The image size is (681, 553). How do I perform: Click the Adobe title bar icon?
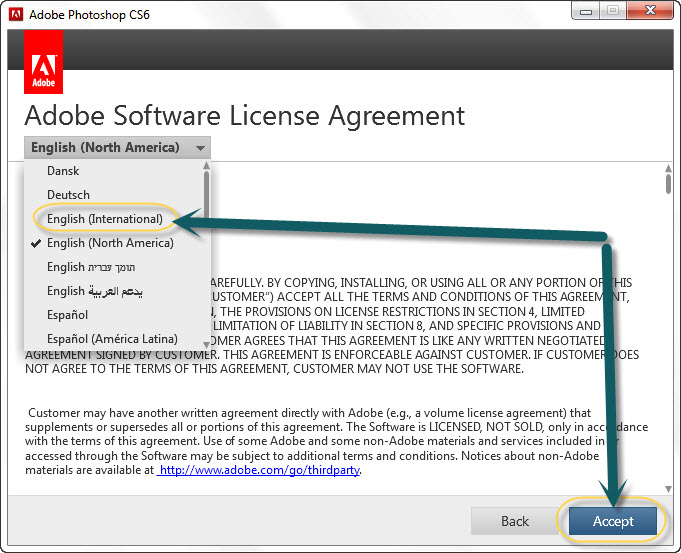[16, 15]
